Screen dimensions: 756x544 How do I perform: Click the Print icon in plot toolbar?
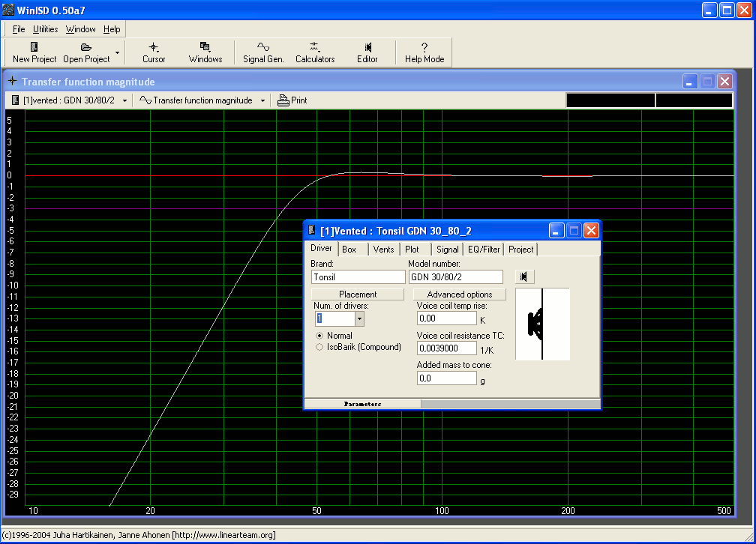tap(283, 100)
